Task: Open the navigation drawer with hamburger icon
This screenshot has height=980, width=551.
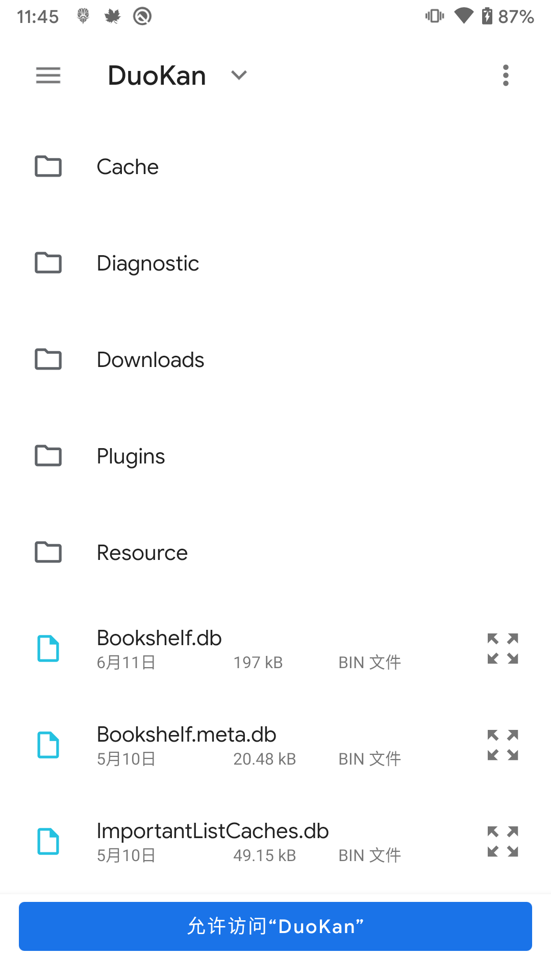Action: [x=48, y=75]
